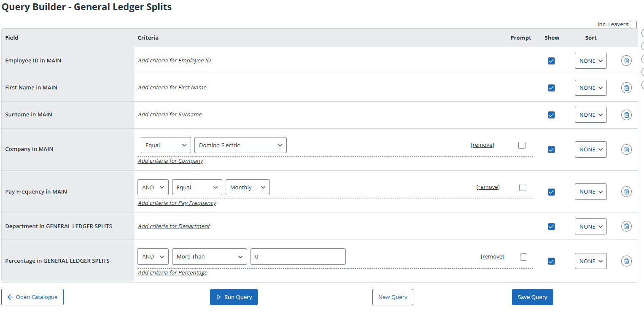The height and width of the screenshot is (315, 644).
Task: Open Pay Frequency Equal operator dropdown
Action: coord(197,187)
